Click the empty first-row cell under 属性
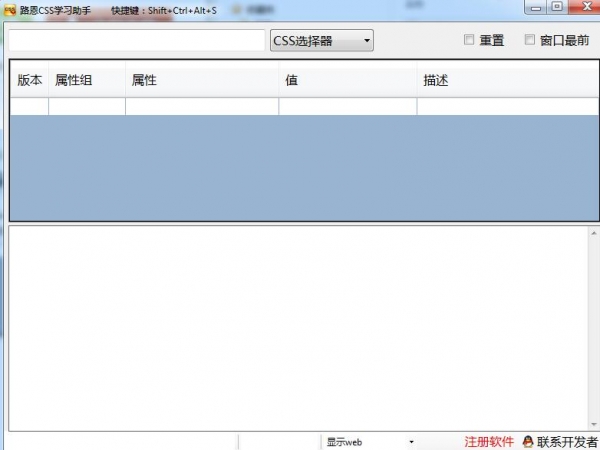The image size is (600, 450). 202,106
